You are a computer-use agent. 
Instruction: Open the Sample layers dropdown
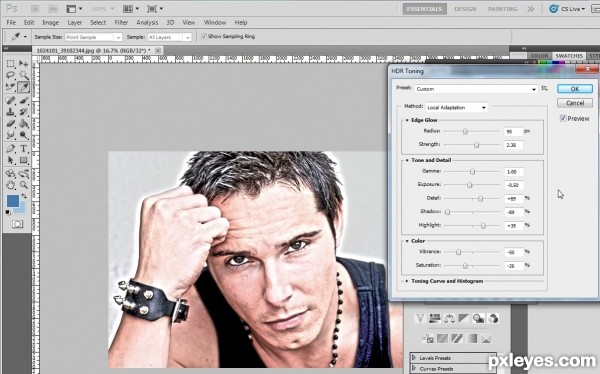click(169, 37)
